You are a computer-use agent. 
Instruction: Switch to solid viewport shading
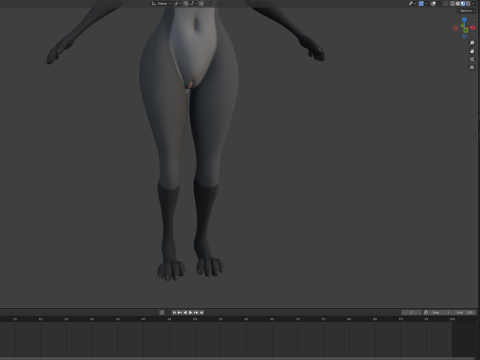[x=457, y=3]
